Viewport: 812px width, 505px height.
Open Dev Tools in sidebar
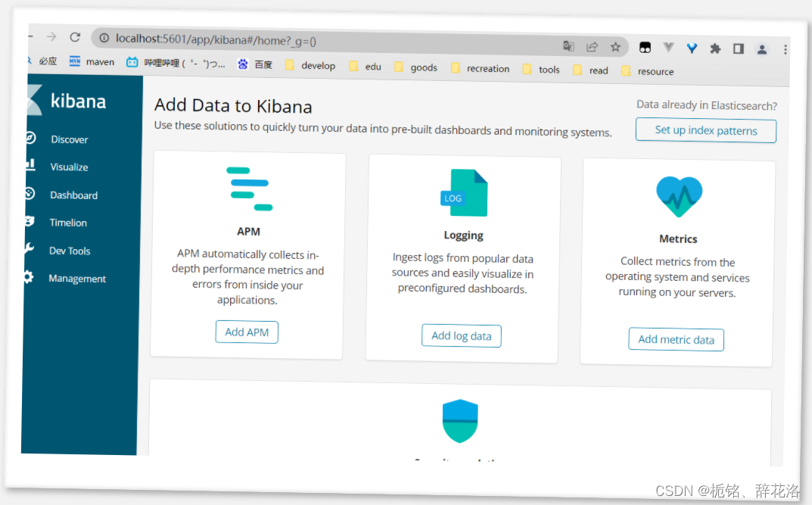click(70, 251)
